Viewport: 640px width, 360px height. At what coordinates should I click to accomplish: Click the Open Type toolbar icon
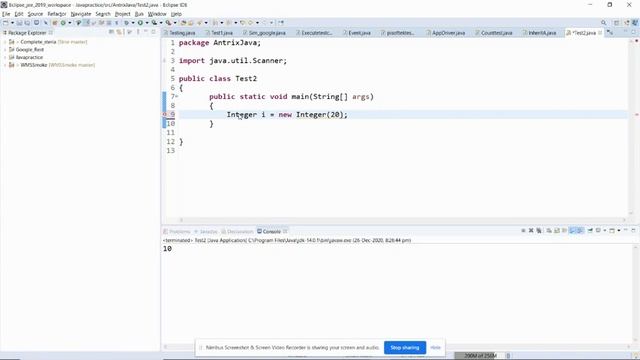click(183, 23)
